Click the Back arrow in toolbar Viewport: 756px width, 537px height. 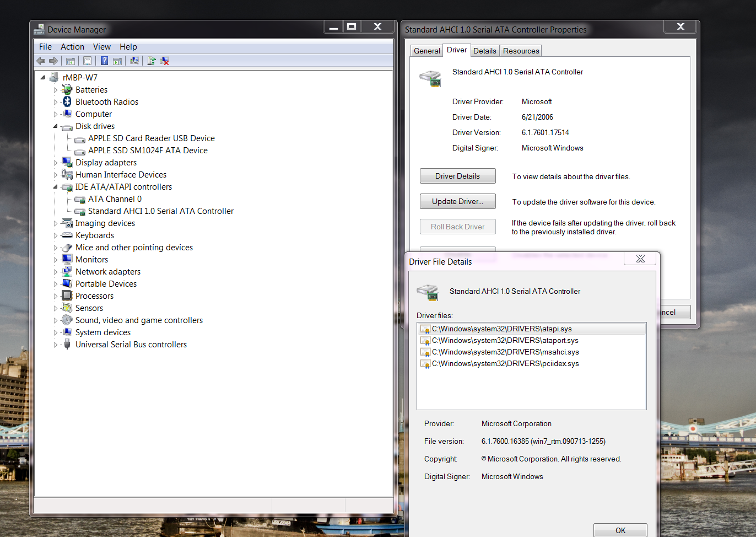[41, 61]
